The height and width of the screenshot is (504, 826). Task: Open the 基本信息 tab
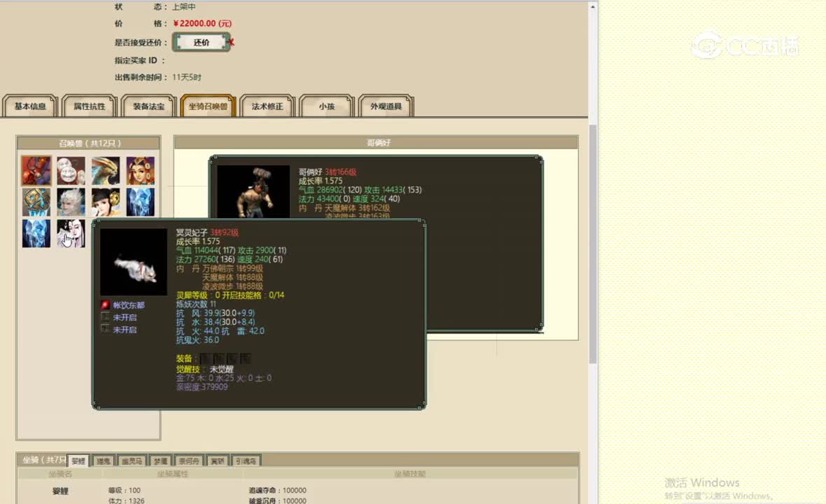30,106
